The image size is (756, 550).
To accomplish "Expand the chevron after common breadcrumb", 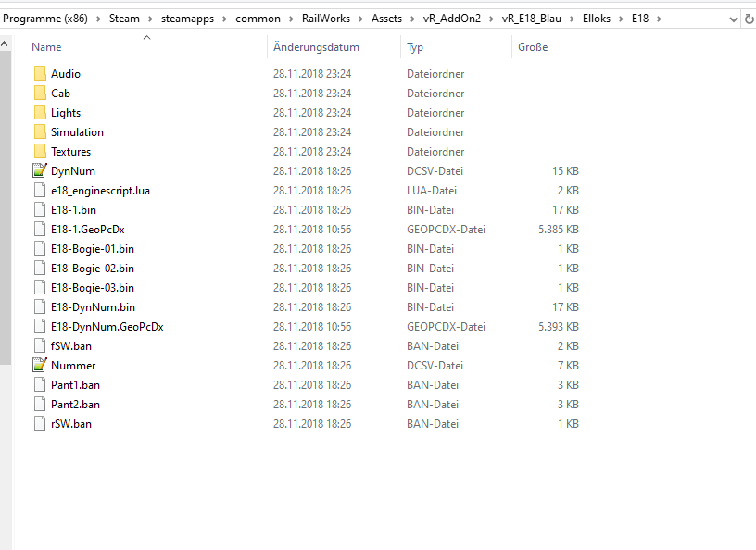I will coord(291,19).
